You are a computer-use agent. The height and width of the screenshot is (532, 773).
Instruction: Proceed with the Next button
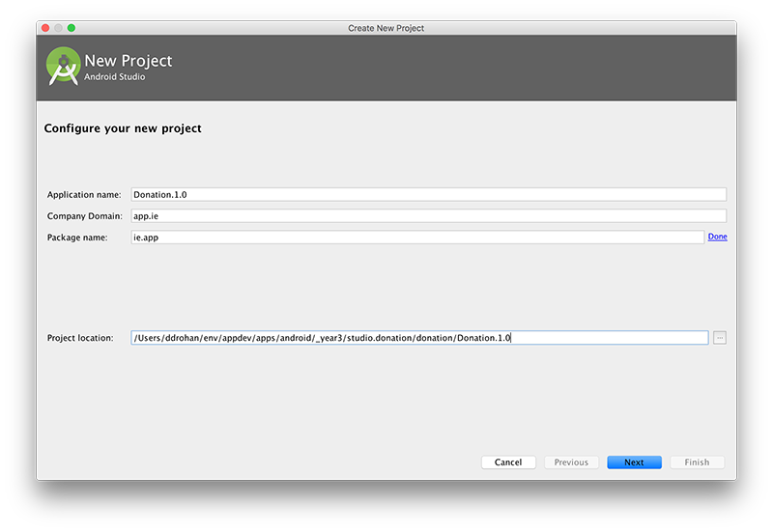[634, 462]
